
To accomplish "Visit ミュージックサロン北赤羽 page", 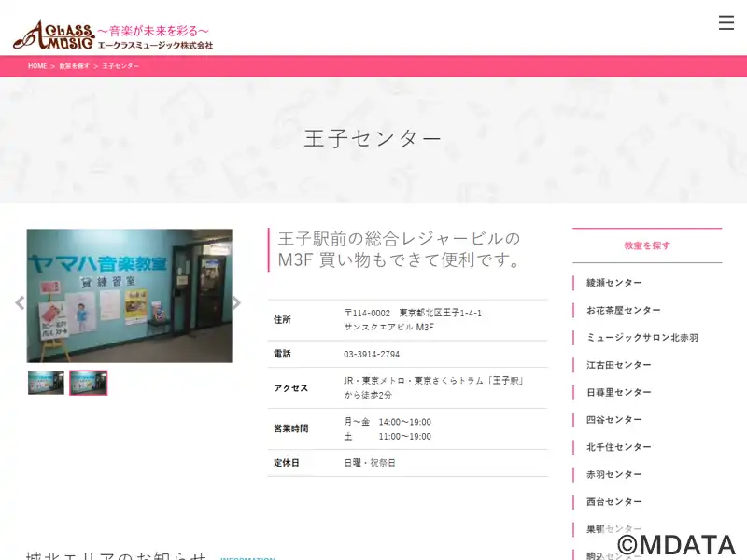I will coord(641,338).
